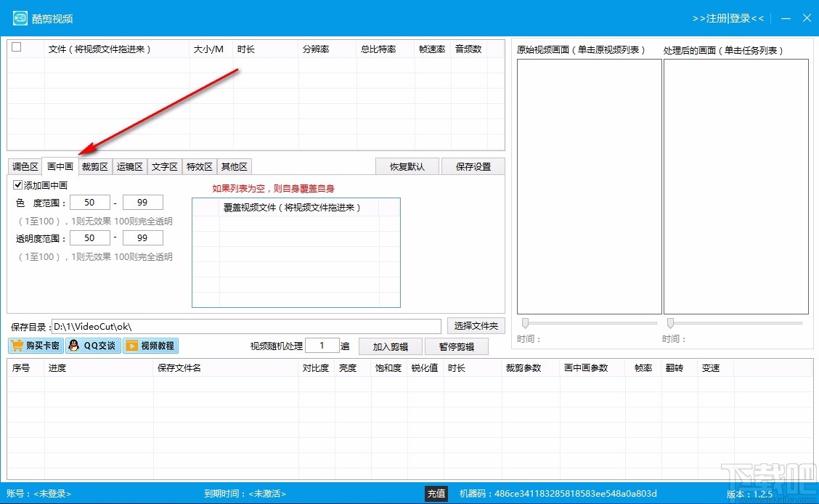Select the 画中画 tab
This screenshot has height=504, width=819.
point(60,166)
